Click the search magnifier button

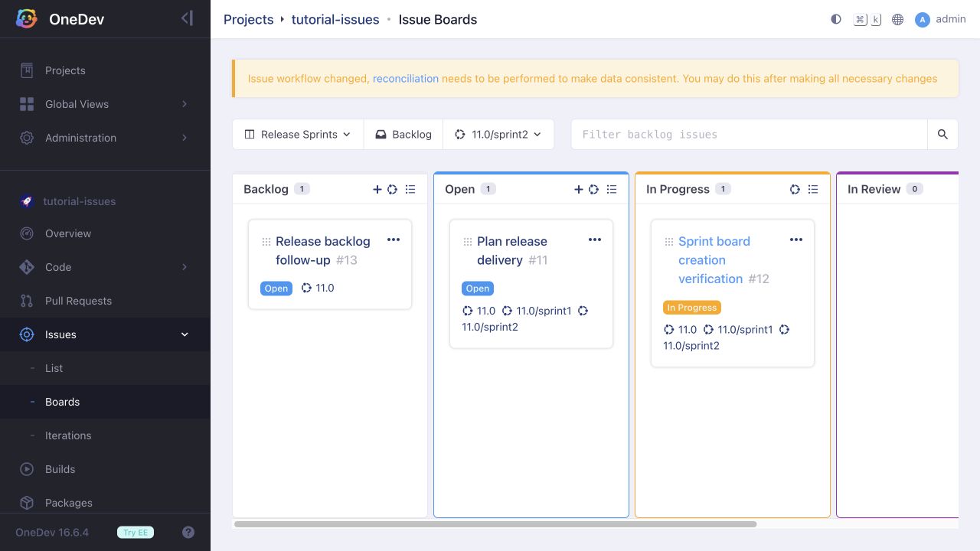pos(942,134)
